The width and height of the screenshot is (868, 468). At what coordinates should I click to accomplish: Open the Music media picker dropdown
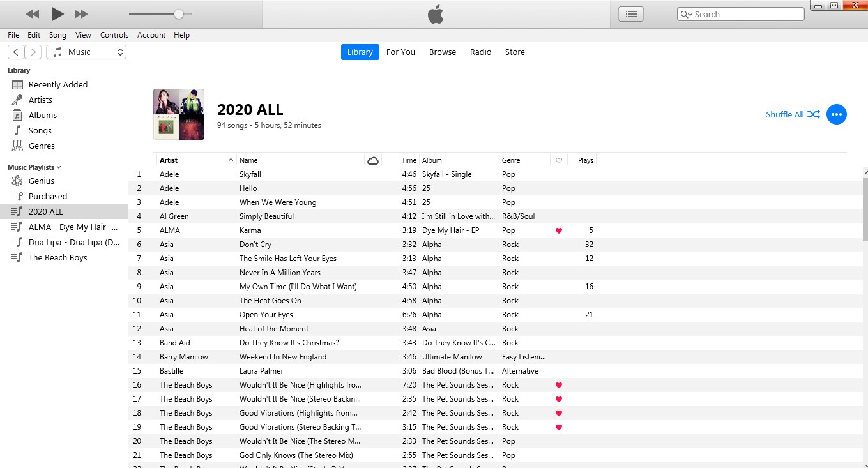[86, 52]
